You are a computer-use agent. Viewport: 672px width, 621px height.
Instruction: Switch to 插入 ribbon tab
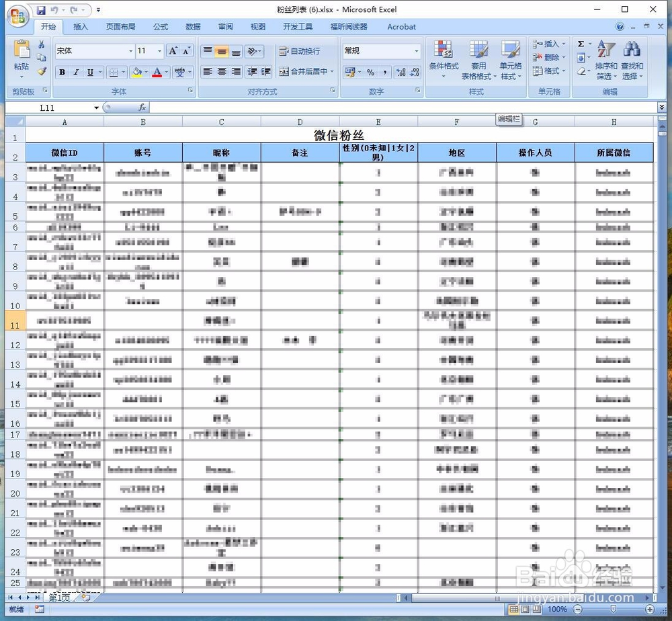80,27
